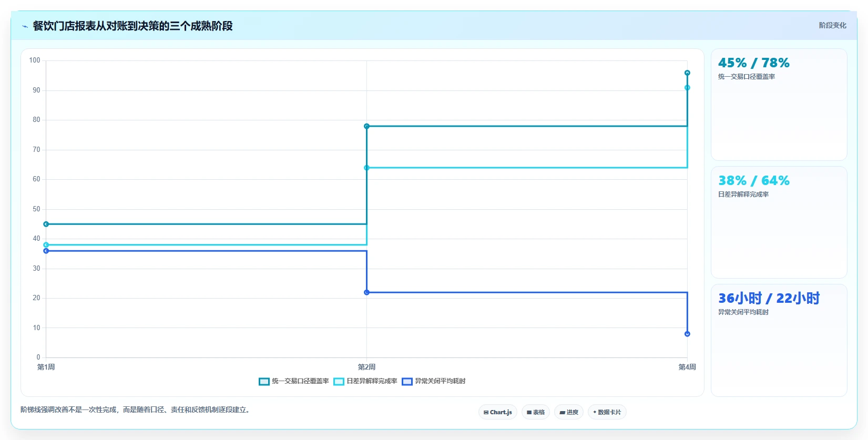Viewport: 868px width, 440px height.
Task: Open the 38% / 64% metric card
Action: [x=779, y=222]
